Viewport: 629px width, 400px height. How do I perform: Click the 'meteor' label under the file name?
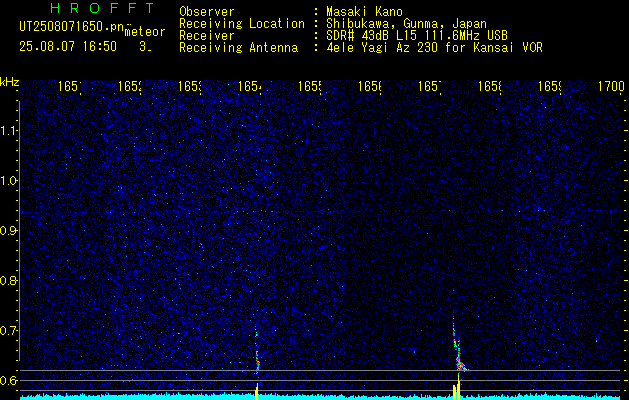tap(145, 32)
